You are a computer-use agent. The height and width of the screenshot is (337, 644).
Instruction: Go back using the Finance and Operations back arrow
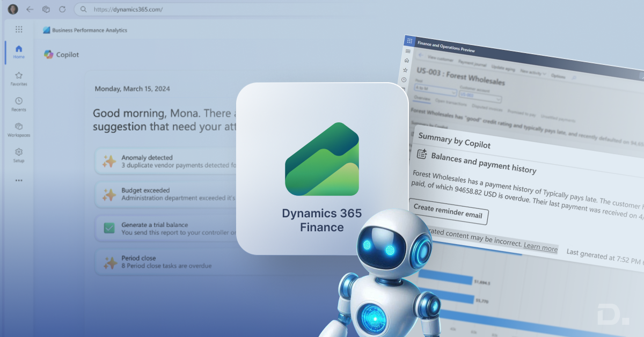click(421, 55)
